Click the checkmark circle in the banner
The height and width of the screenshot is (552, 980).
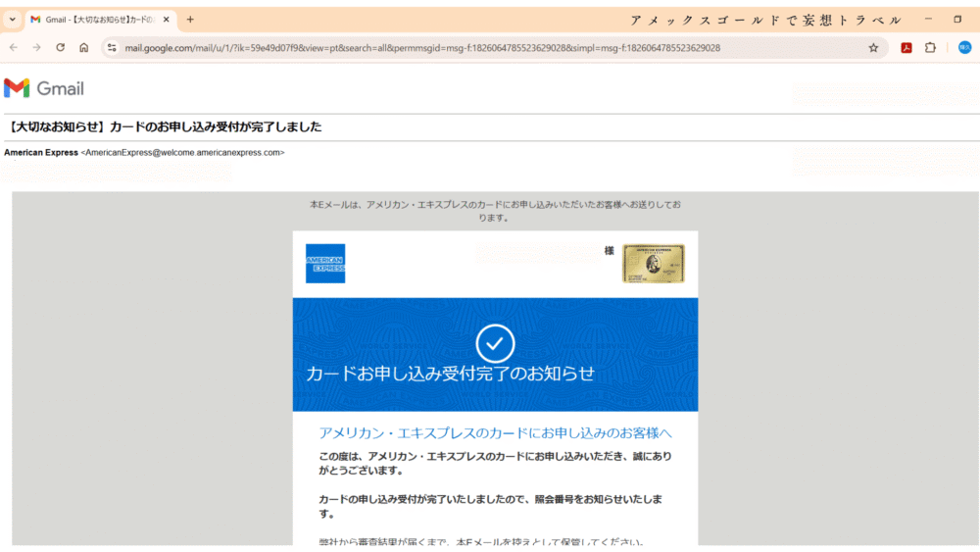pyautogui.click(x=495, y=343)
